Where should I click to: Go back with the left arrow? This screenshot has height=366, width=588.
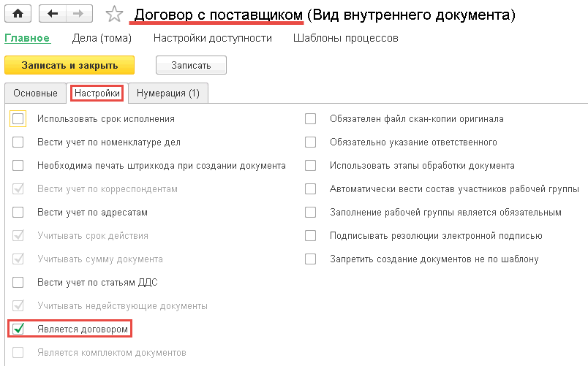click(x=51, y=14)
